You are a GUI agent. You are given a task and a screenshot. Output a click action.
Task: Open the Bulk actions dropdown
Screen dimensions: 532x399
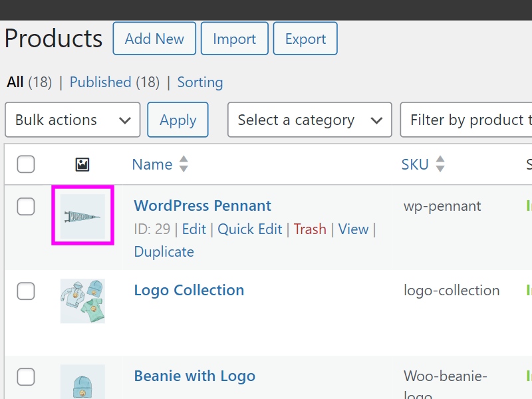pos(72,120)
